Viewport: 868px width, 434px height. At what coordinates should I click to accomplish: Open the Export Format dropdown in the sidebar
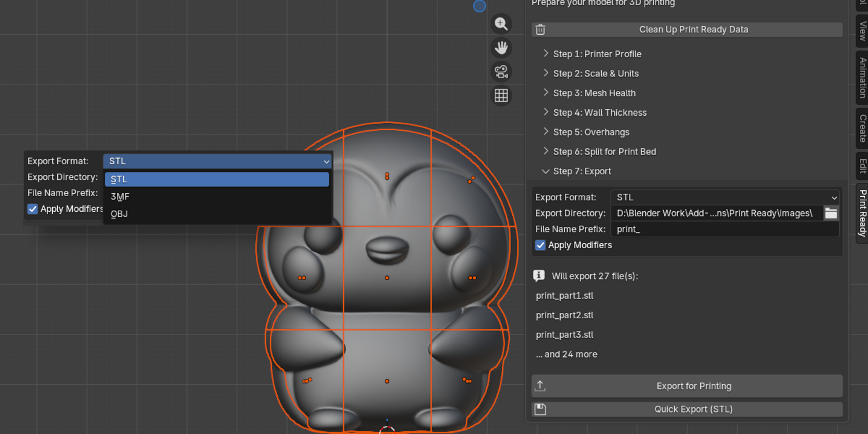point(725,197)
